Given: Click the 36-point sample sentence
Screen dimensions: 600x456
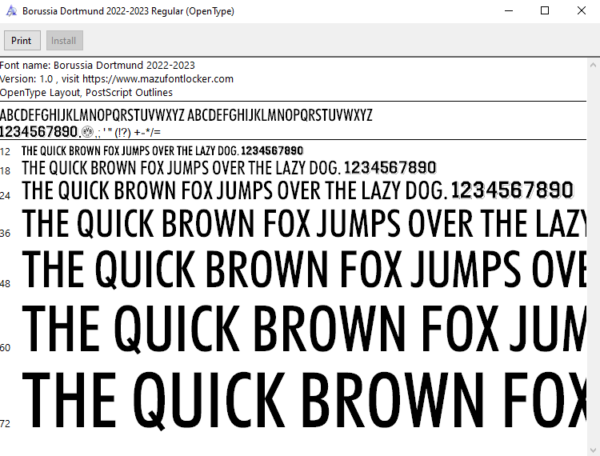Looking at the screenshot, I should pos(304,224).
